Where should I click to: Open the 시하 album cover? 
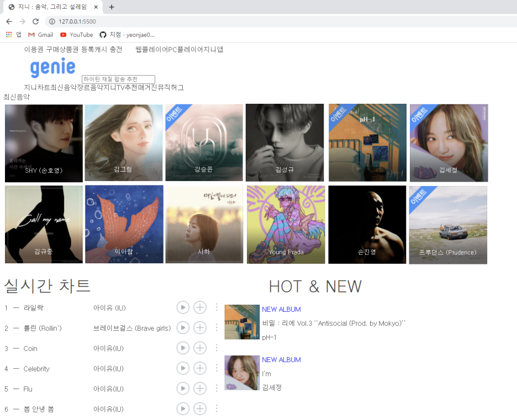(x=204, y=224)
